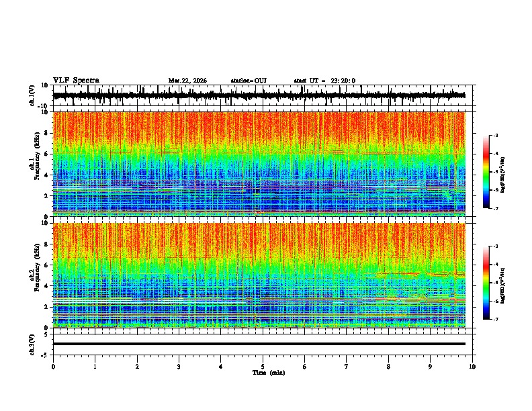Click time axis tick label '9'
The height and width of the screenshot is (411, 532).
click(430, 367)
